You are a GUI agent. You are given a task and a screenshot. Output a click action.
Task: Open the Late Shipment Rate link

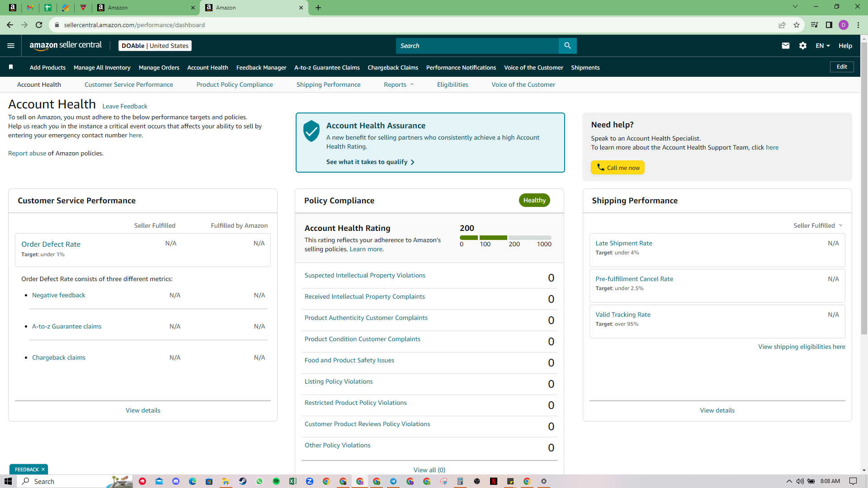pyautogui.click(x=624, y=243)
